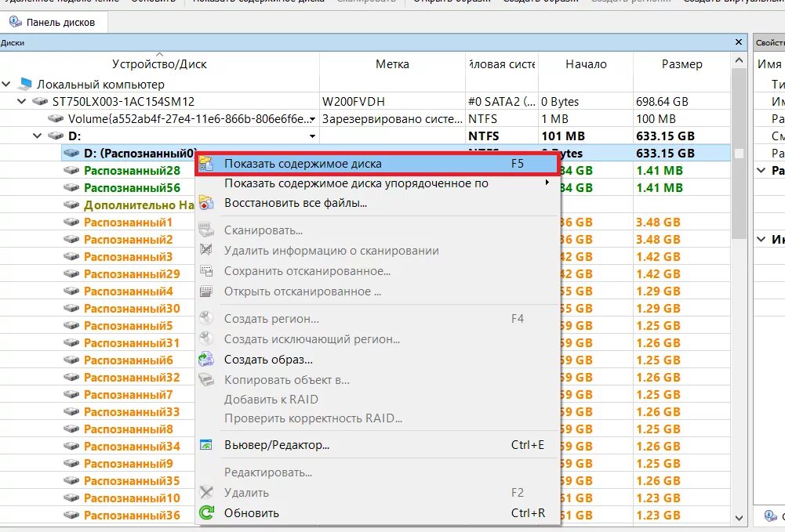The image size is (785, 532).
Task: Click the 'W200FVDH' label cell
Action: click(354, 102)
